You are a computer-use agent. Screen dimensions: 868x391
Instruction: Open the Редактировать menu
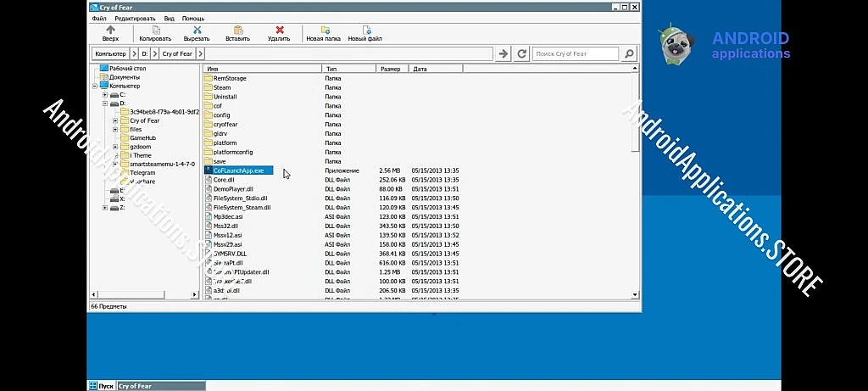[135, 18]
